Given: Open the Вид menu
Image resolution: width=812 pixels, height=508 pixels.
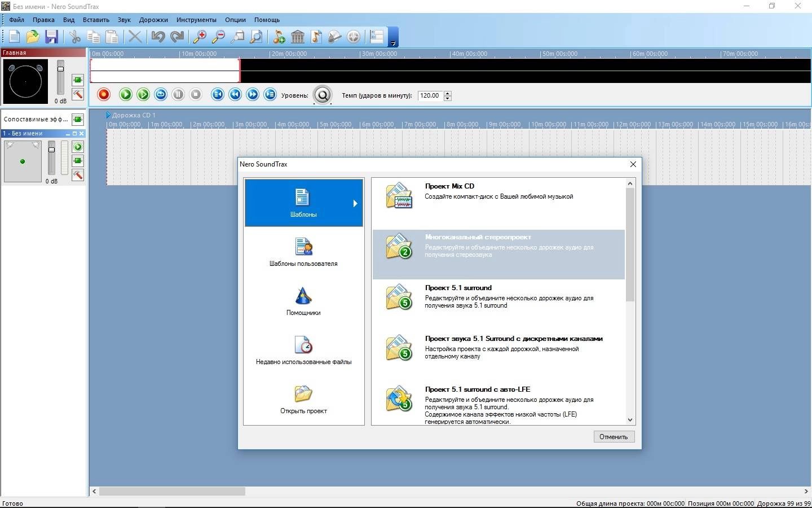Looking at the screenshot, I should [x=69, y=20].
